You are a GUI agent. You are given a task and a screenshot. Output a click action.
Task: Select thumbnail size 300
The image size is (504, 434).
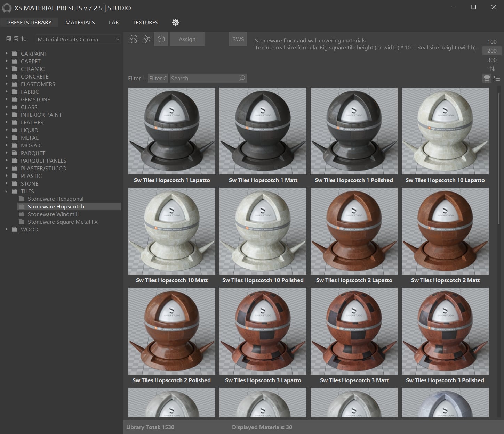point(492,60)
